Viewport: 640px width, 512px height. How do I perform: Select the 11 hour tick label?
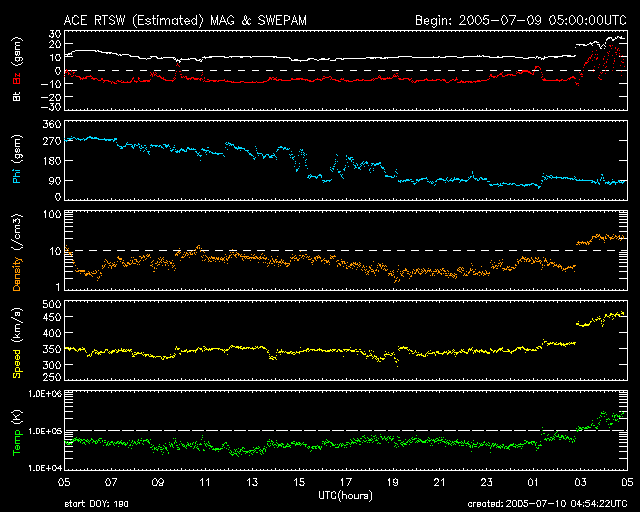pos(205,481)
